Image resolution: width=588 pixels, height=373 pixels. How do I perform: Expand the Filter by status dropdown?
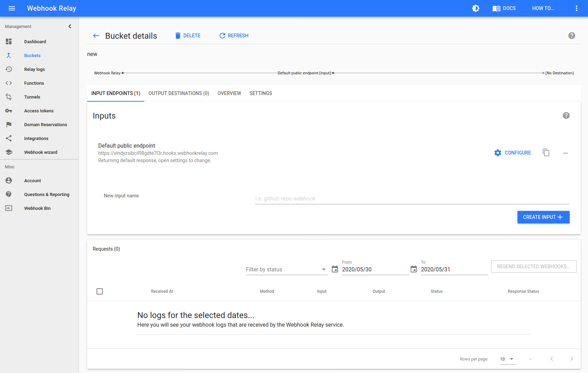point(286,269)
